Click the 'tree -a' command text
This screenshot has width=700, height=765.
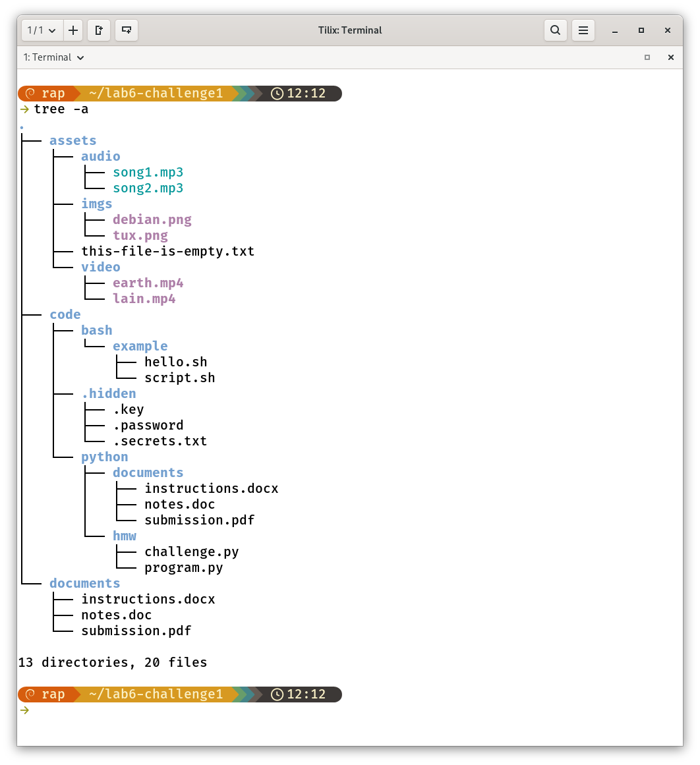tap(61, 109)
